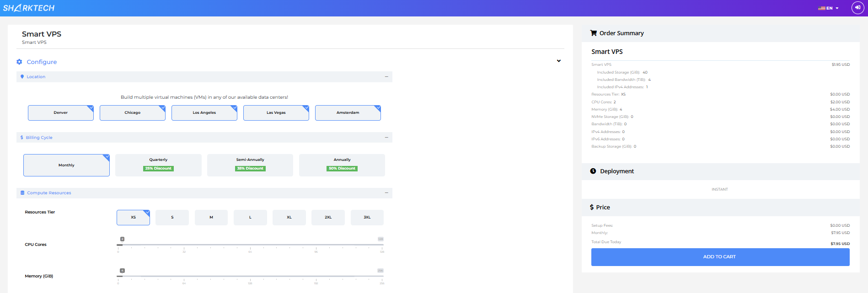Click the Order Summary cart icon
The image size is (868, 293).
click(594, 33)
